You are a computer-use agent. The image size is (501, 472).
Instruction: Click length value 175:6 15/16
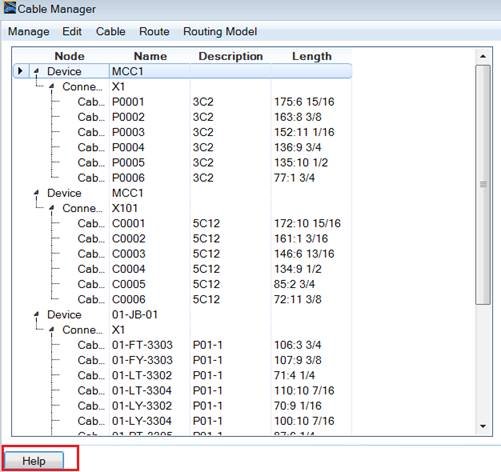point(304,102)
